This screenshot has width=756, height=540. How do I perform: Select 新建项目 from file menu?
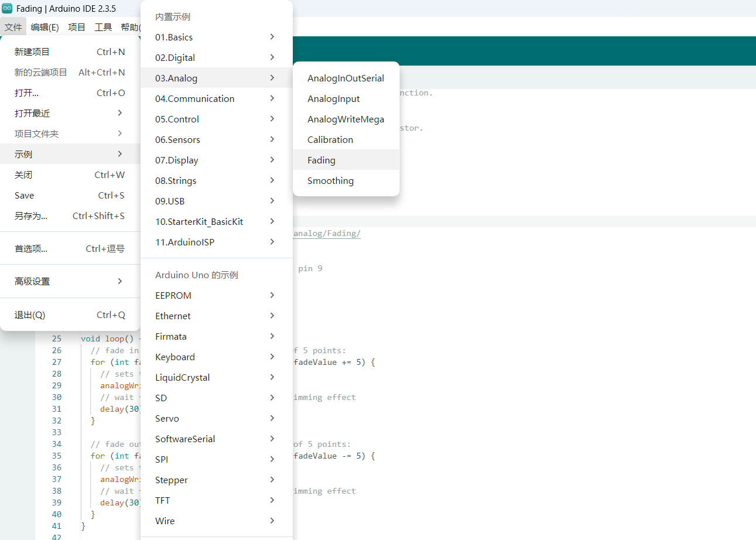70,52
